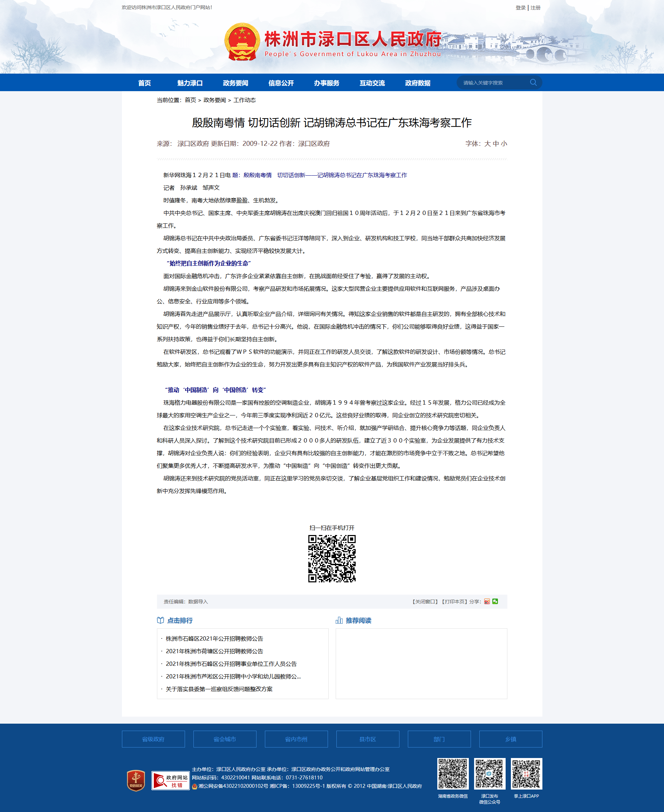Image resolution: width=664 pixels, height=812 pixels.
Task: Share article via WeChat icon
Action: 495,601
